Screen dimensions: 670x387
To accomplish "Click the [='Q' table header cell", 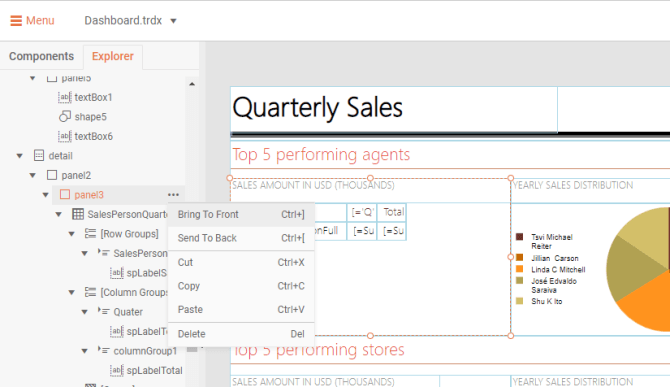I will tap(362, 212).
